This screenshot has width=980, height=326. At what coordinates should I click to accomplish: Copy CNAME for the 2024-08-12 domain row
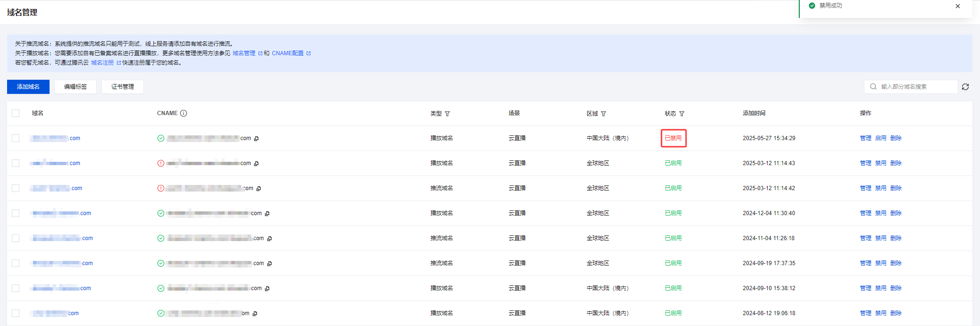(x=255, y=314)
